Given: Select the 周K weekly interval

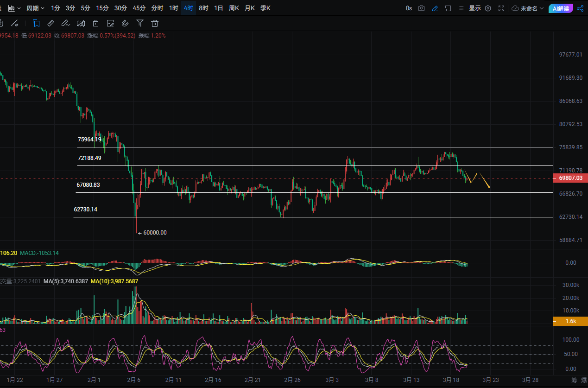Looking at the screenshot, I should click(x=234, y=8).
